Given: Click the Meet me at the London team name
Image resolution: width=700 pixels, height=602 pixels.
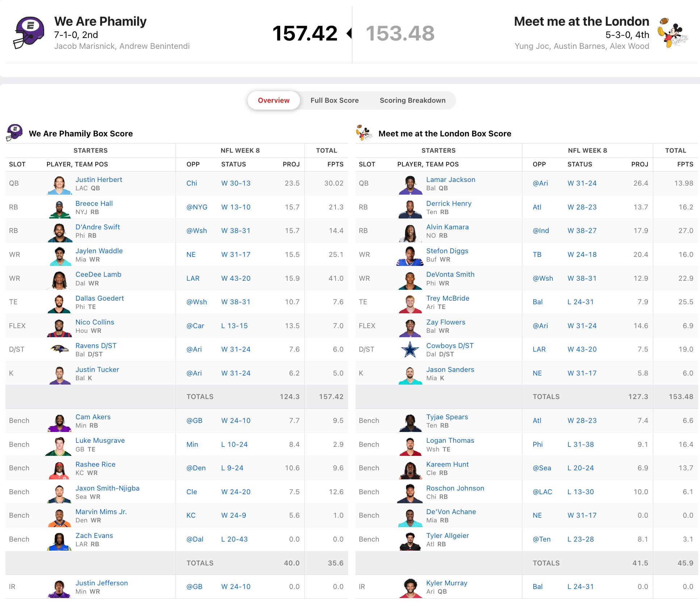Looking at the screenshot, I should click(x=581, y=21).
